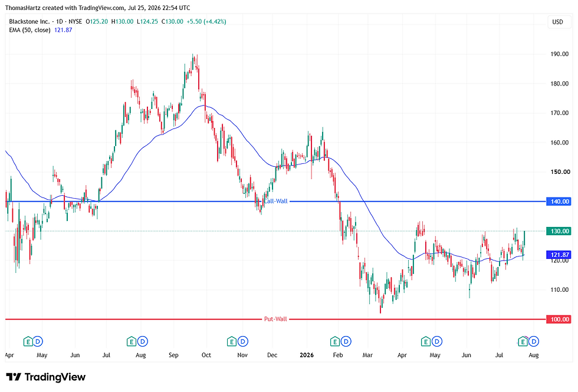Screen dimensions: 578x392
Task: Click the green 130.00 last price label
Action: [559, 231]
